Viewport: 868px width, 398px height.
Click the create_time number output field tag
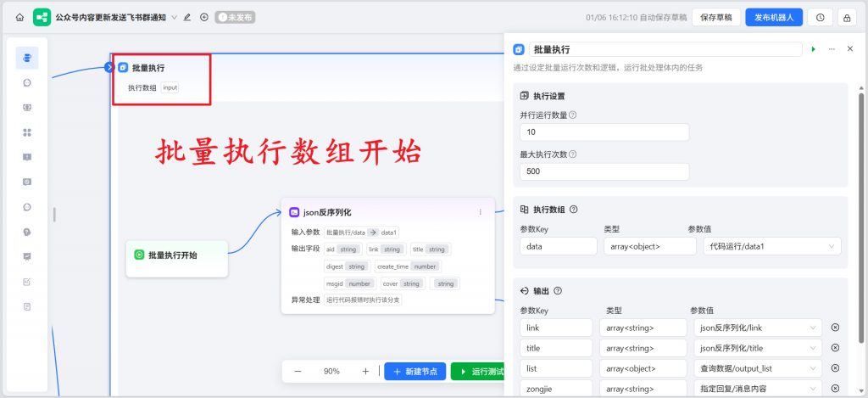408,266
